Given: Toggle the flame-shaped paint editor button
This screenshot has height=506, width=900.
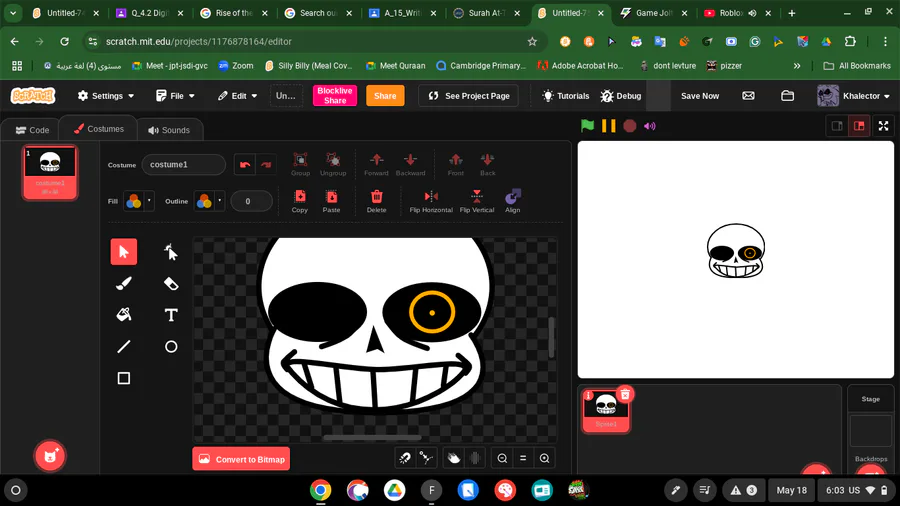Looking at the screenshot, I should click(453, 458).
